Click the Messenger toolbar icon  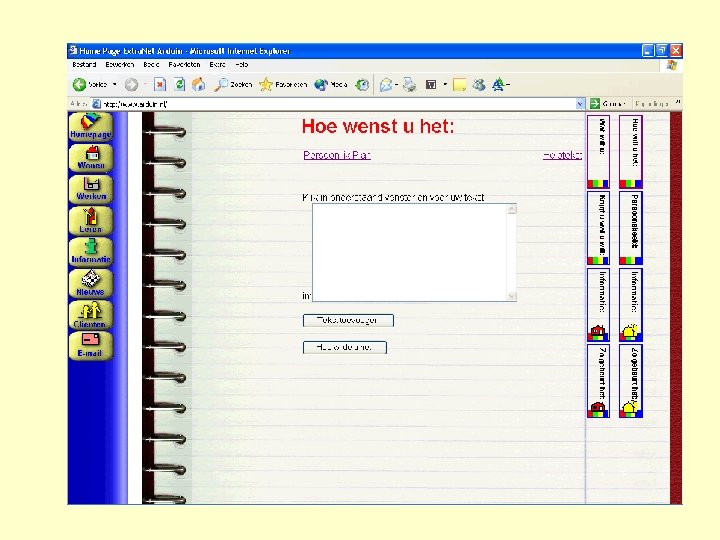[479, 84]
